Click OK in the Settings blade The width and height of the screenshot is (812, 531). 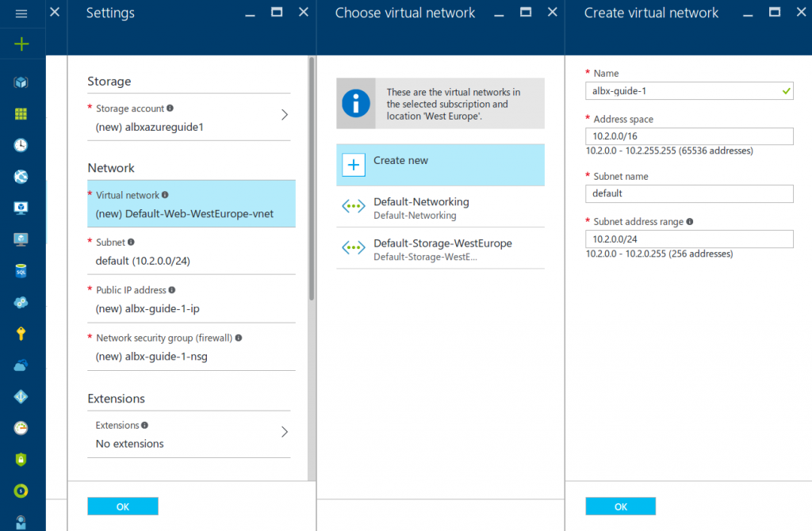pos(122,506)
